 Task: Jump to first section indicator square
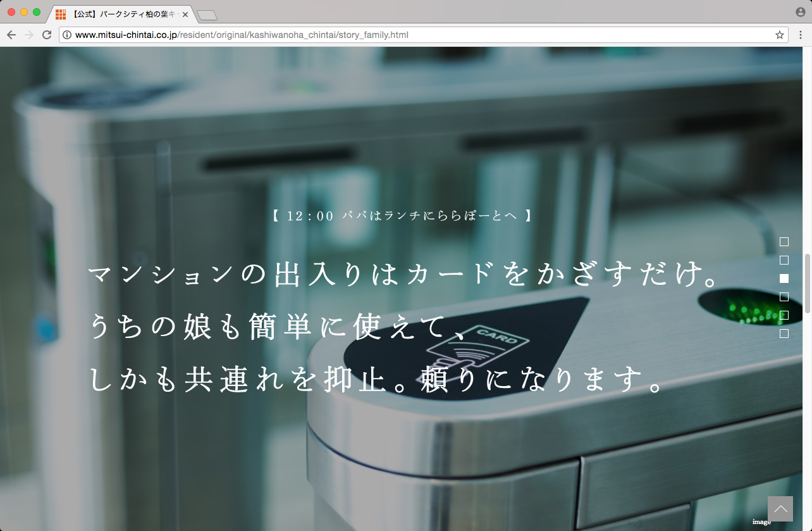coord(784,242)
